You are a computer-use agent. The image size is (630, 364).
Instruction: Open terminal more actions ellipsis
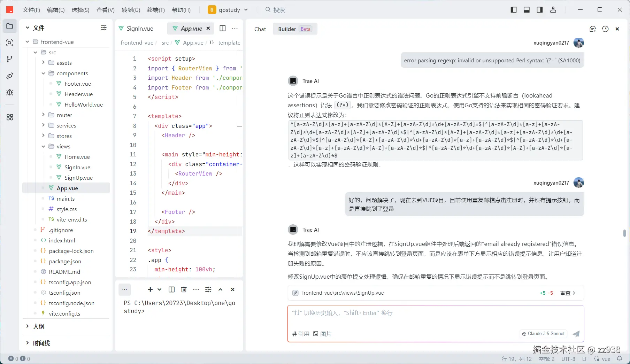click(196, 289)
